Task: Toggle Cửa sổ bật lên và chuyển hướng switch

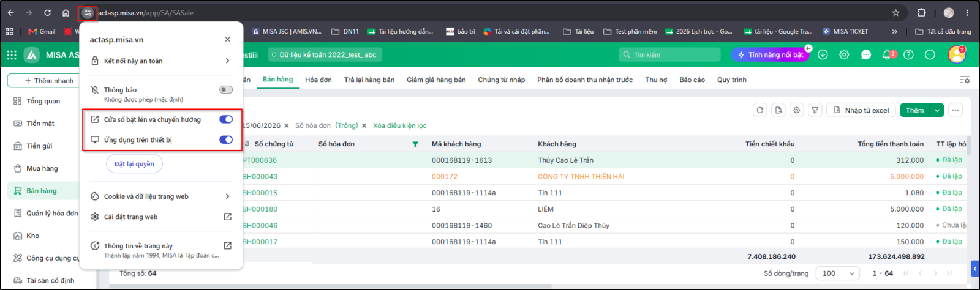Action: pyautogui.click(x=226, y=119)
